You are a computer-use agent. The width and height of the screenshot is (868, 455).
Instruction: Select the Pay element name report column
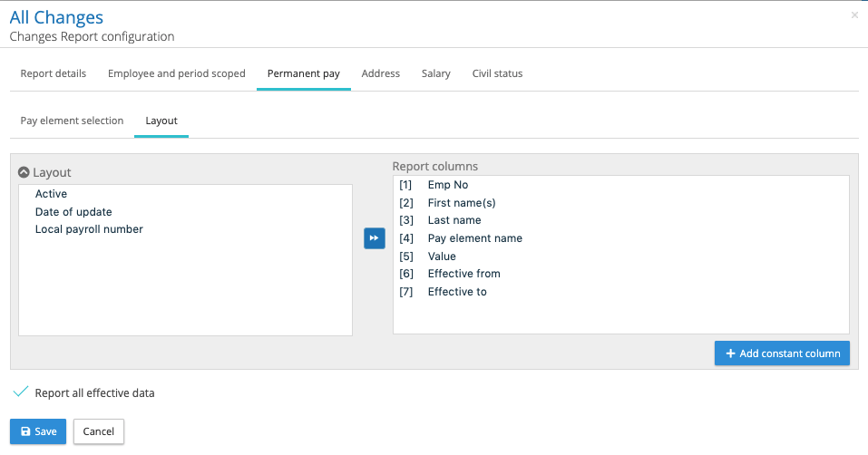(474, 238)
